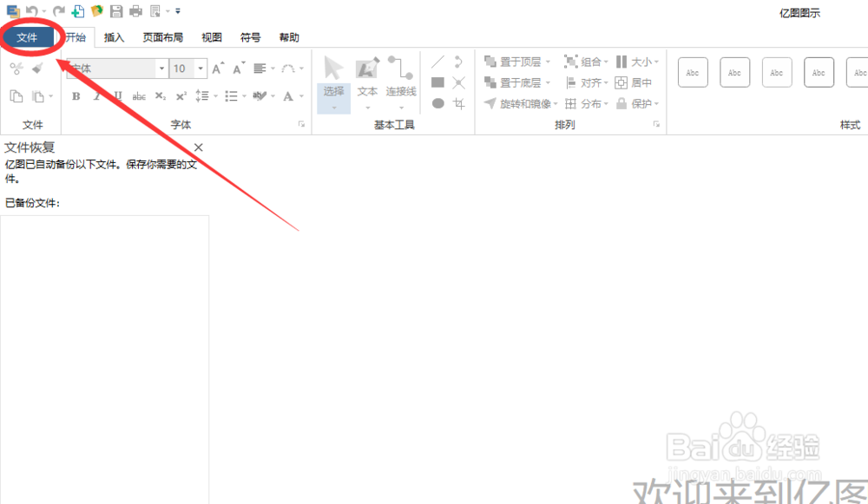Image resolution: width=868 pixels, height=504 pixels.
Task: Open the font color dropdown arrow
Action: tap(302, 96)
